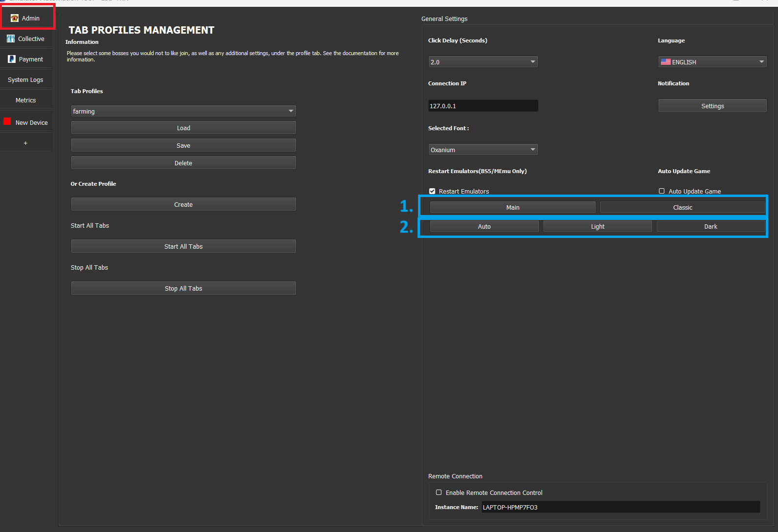Screen dimensions: 778x532
Task: Click the Remote Connection label
Action: pos(455,476)
